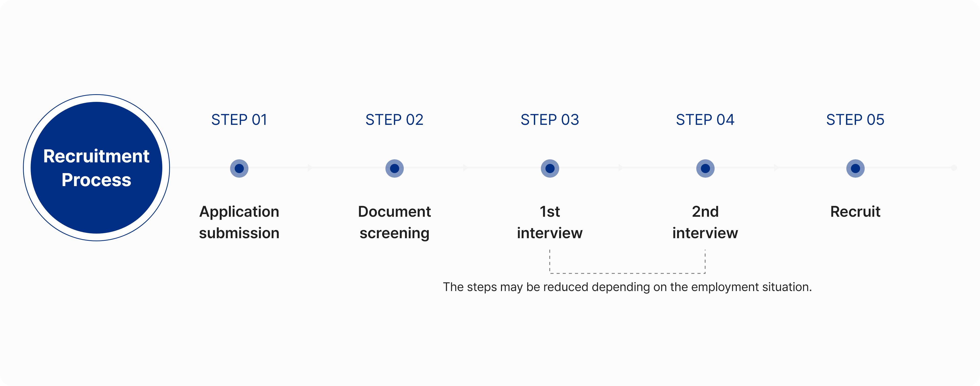
Task: Click the dashed bracket linking the interviews
Action: (627, 273)
